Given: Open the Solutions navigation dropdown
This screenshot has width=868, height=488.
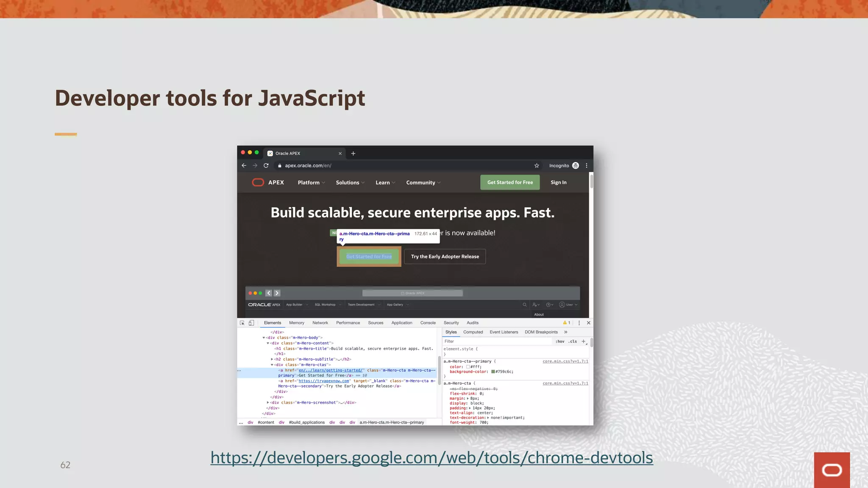Looking at the screenshot, I should [350, 183].
